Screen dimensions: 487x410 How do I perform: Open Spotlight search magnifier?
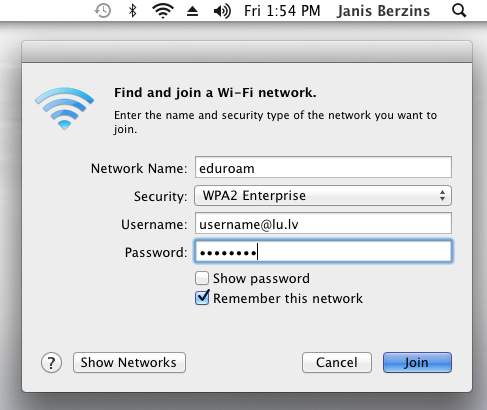(x=459, y=11)
